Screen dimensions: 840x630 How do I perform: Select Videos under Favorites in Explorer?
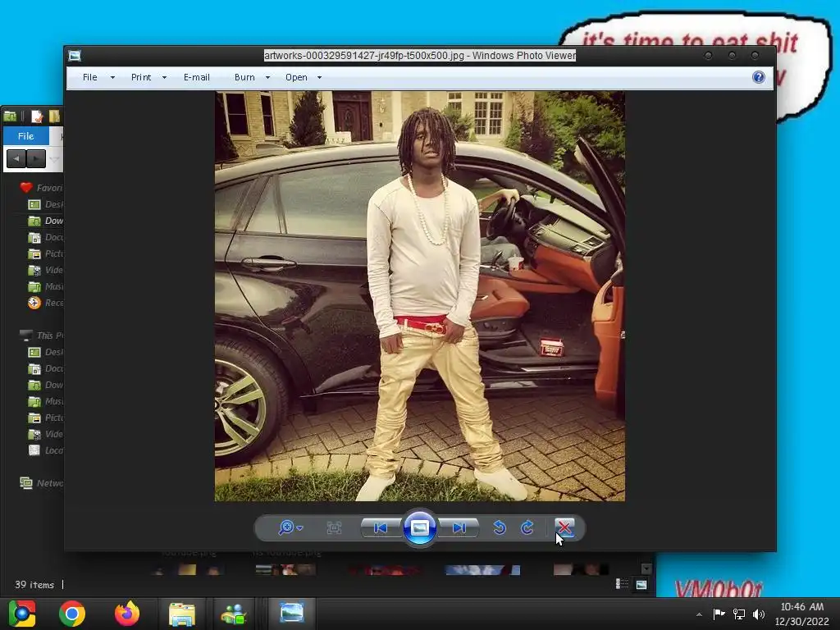(46, 270)
